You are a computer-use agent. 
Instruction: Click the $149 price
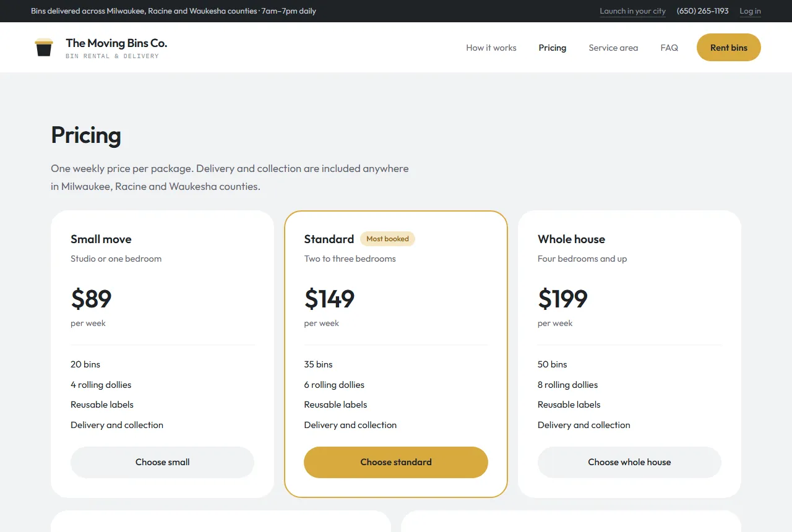329,299
